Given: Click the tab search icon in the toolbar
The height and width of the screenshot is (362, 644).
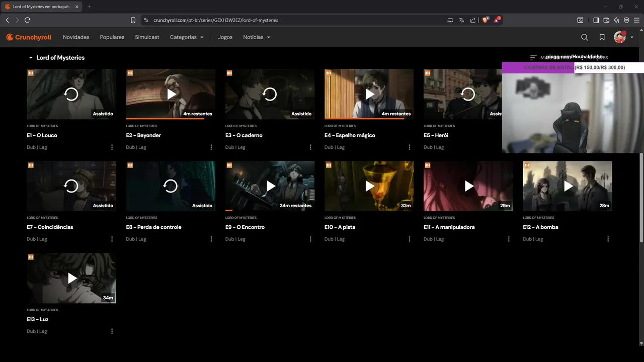Looking at the screenshot, I should click(x=580, y=20).
